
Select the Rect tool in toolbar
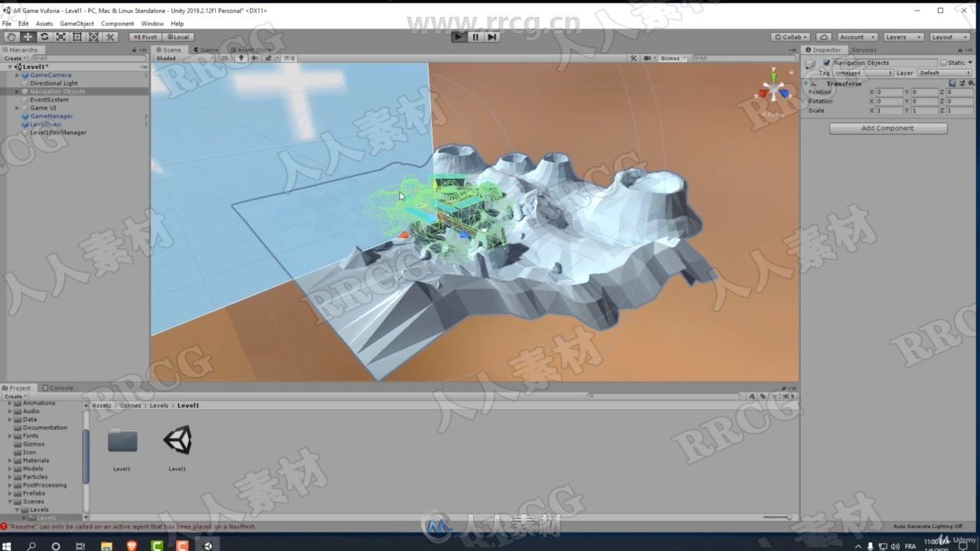coord(77,37)
